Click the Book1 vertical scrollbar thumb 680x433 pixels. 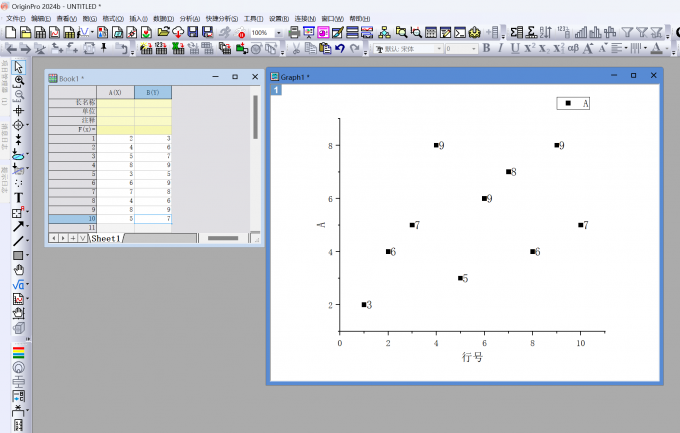255,117
